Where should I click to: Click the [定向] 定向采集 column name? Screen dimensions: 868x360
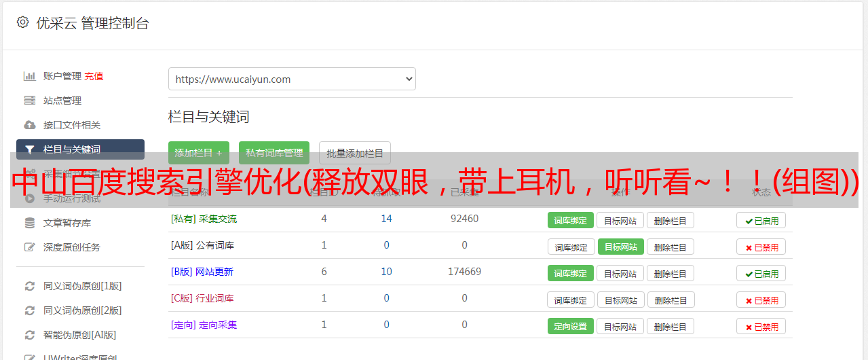coord(204,325)
